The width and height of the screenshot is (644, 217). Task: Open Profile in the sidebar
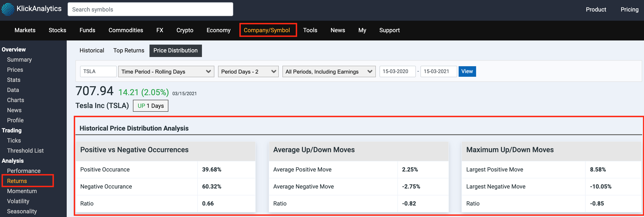tap(15, 120)
